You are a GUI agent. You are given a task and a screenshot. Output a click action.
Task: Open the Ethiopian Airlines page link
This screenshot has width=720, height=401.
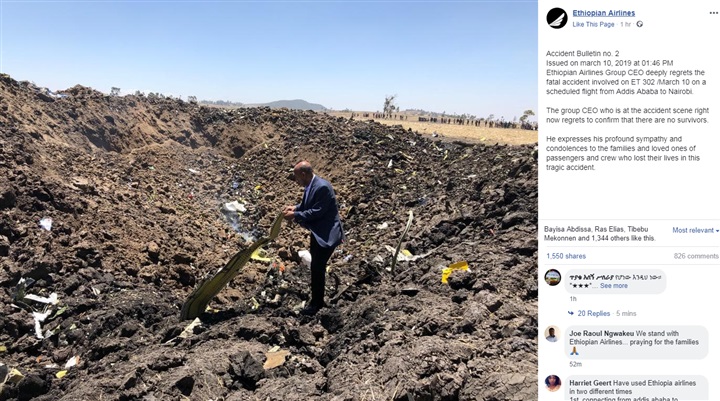click(603, 13)
